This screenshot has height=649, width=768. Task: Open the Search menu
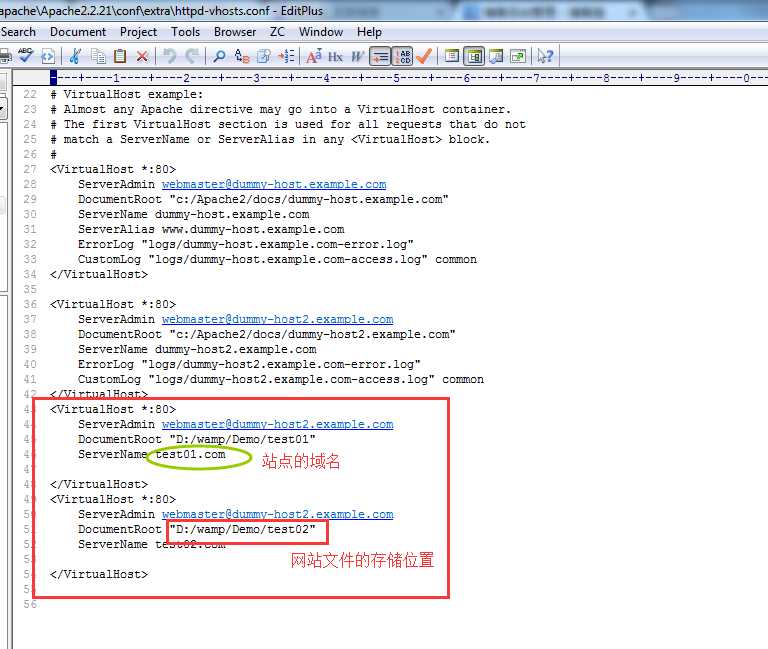point(18,32)
